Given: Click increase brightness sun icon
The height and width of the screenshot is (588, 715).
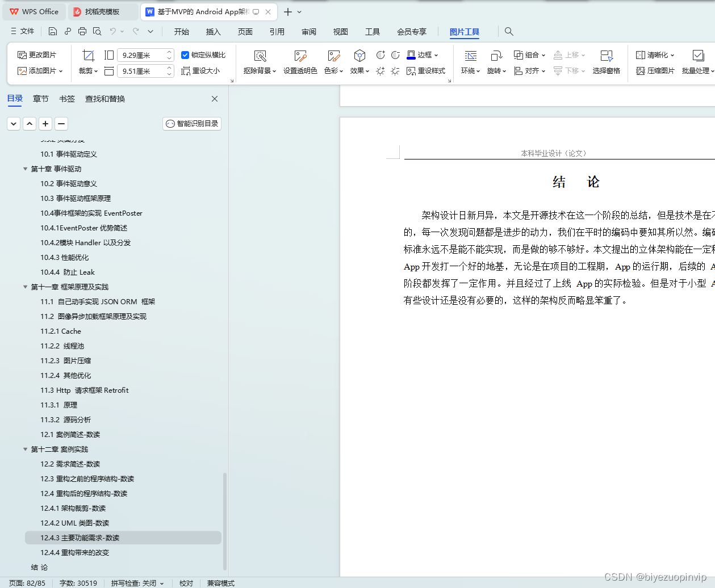Looking at the screenshot, I should [x=381, y=71].
